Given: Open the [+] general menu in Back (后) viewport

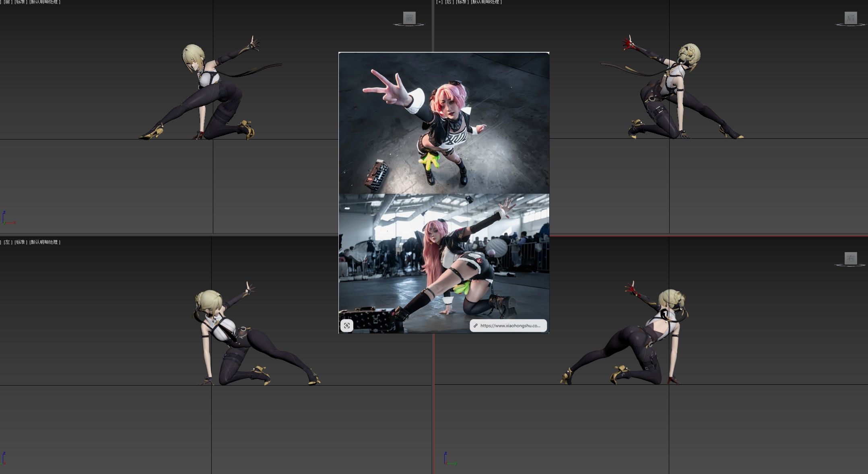Looking at the screenshot, I should coord(439,2).
